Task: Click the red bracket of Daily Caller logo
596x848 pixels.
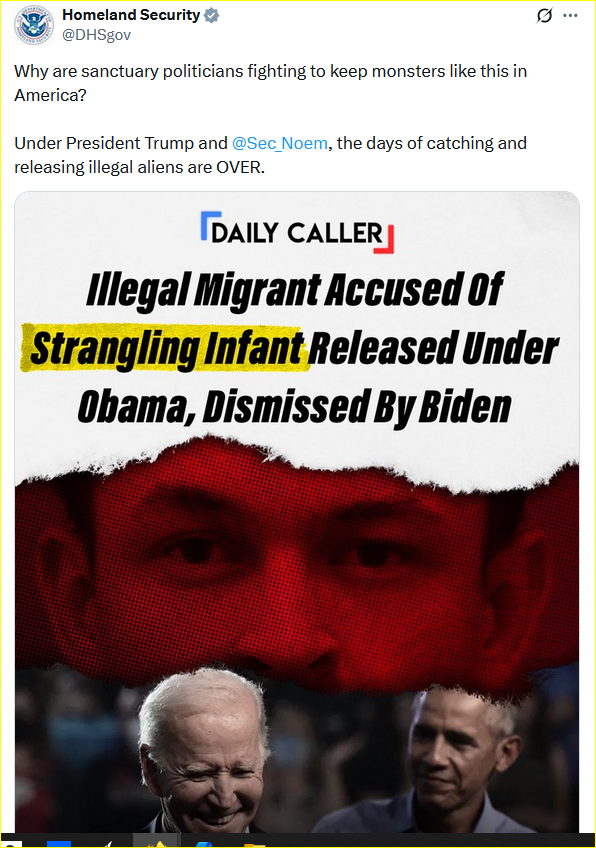Action: click(385, 240)
